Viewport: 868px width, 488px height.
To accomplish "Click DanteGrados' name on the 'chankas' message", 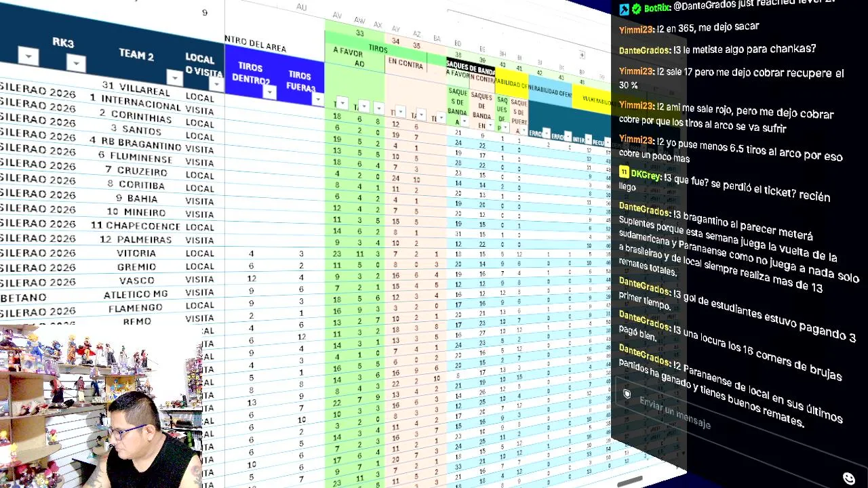I will (644, 50).
